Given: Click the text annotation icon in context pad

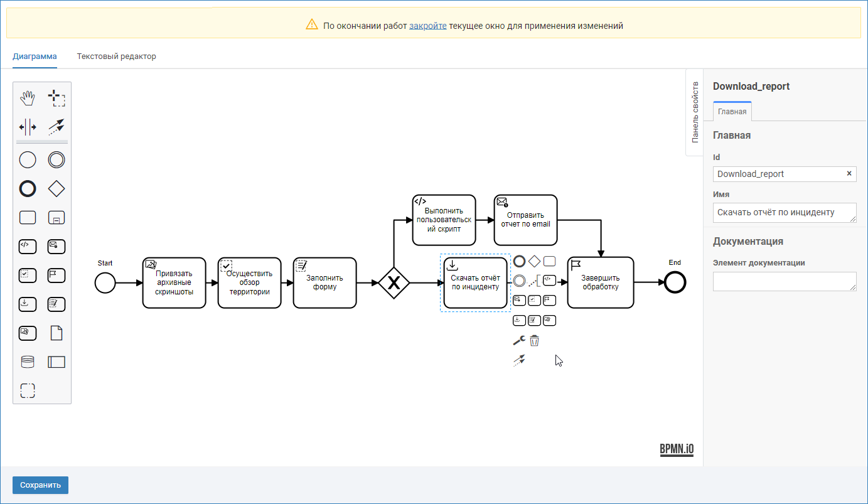Looking at the screenshot, I should 535,281.
